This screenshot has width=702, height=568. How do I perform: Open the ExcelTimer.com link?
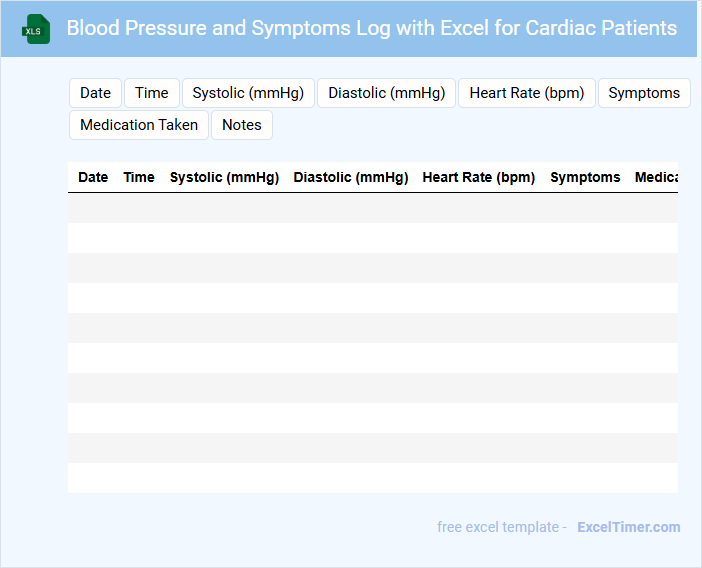(x=629, y=527)
